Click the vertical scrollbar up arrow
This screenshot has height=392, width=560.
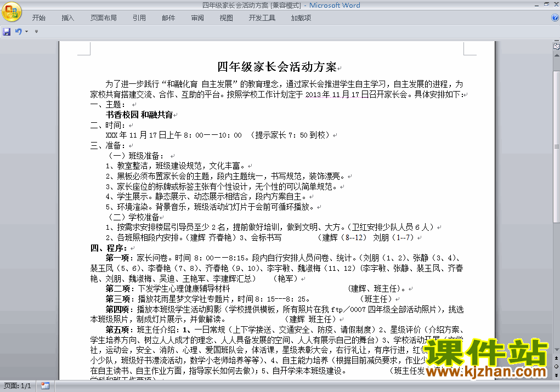point(556,55)
